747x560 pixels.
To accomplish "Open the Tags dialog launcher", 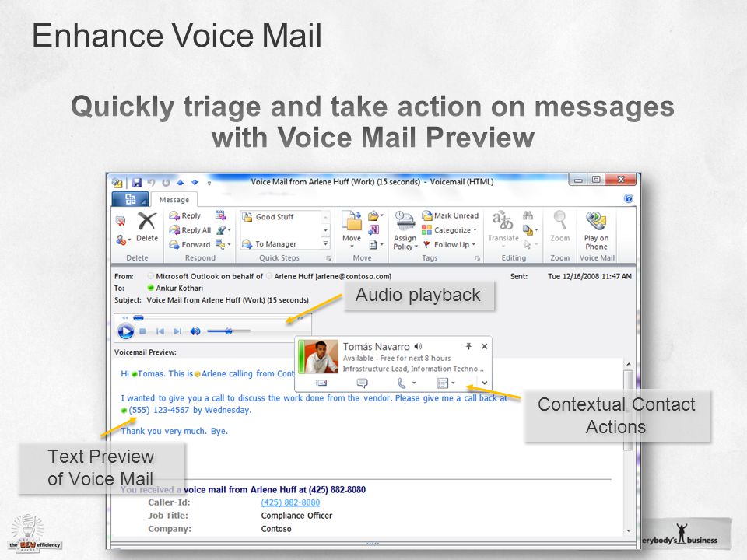I will point(477,258).
